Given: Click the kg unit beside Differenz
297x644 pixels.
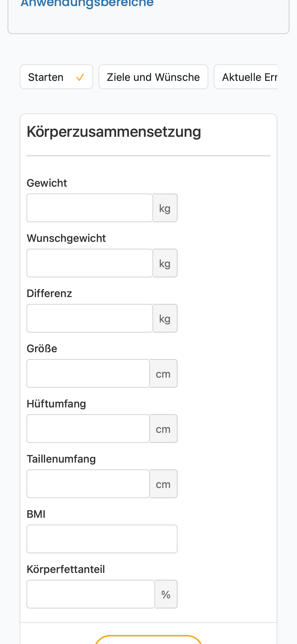Looking at the screenshot, I should tap(165, 318).
